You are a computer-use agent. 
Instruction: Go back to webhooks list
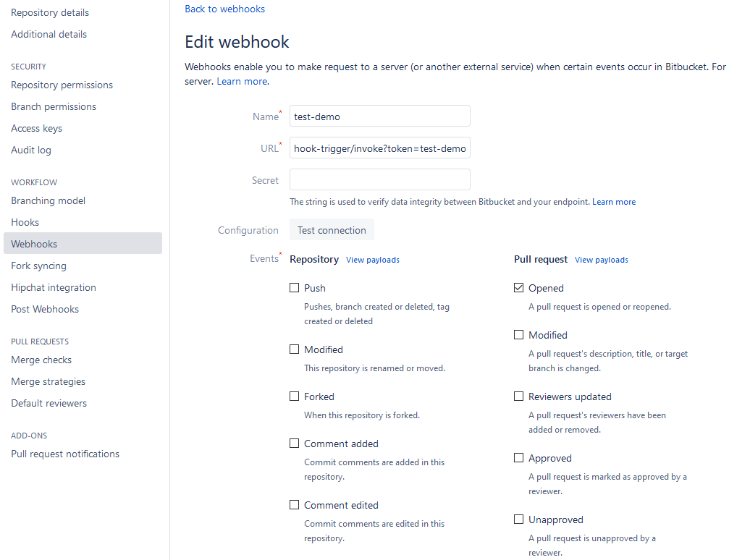(224, 9)
